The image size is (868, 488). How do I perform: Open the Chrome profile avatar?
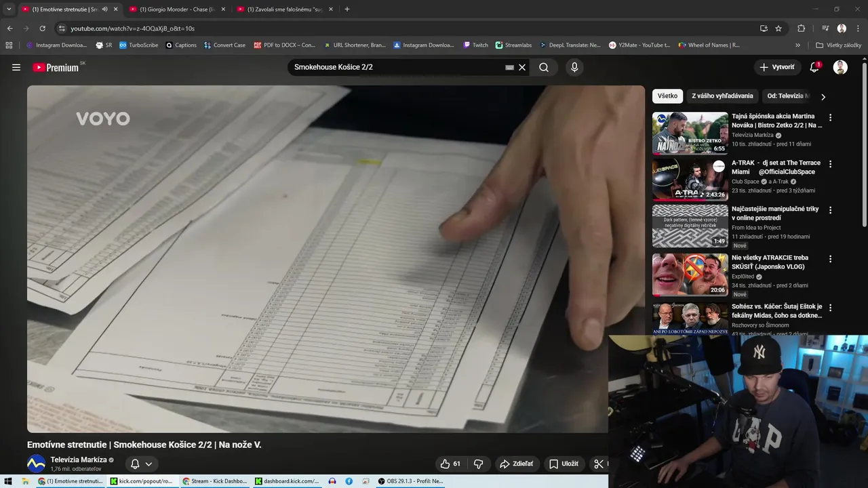842,28
